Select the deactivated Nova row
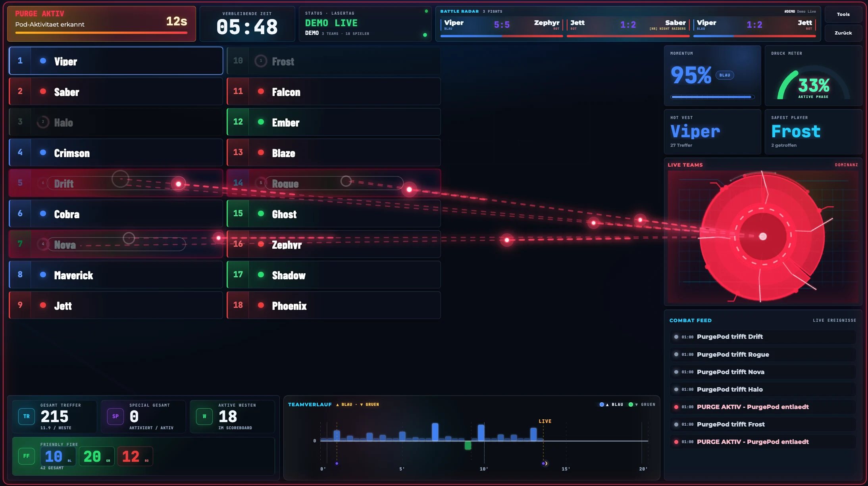The image size is (868, 486). (116, 244)
